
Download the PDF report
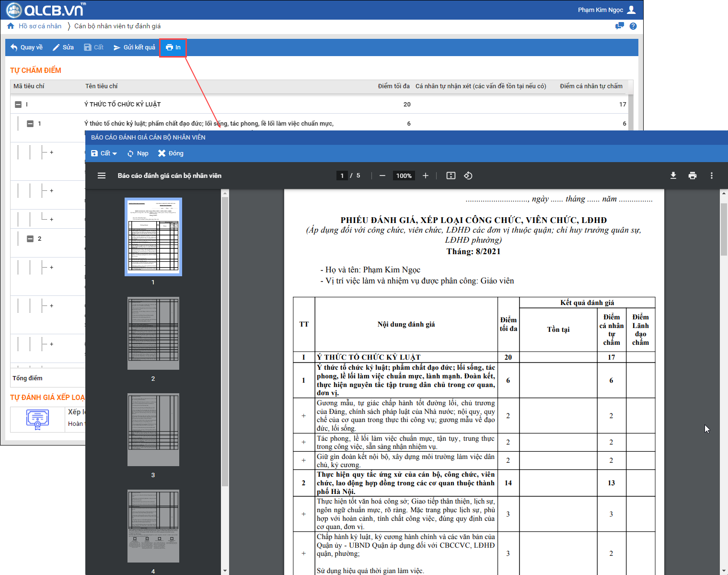[x=673, y=176]
